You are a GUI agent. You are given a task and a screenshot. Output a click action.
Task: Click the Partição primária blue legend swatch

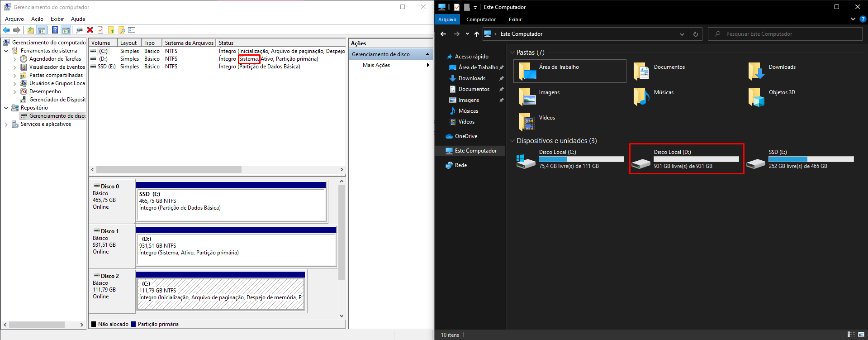click(x=133, y=324)
